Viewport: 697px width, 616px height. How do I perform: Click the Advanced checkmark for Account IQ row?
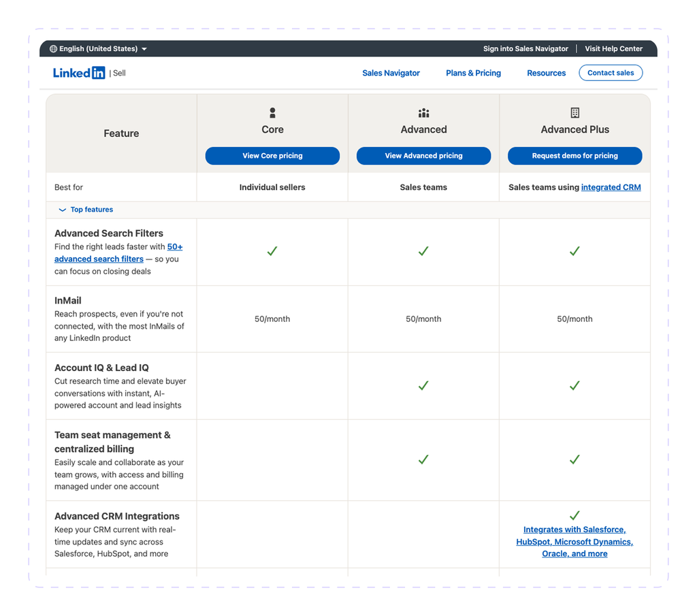423,385
